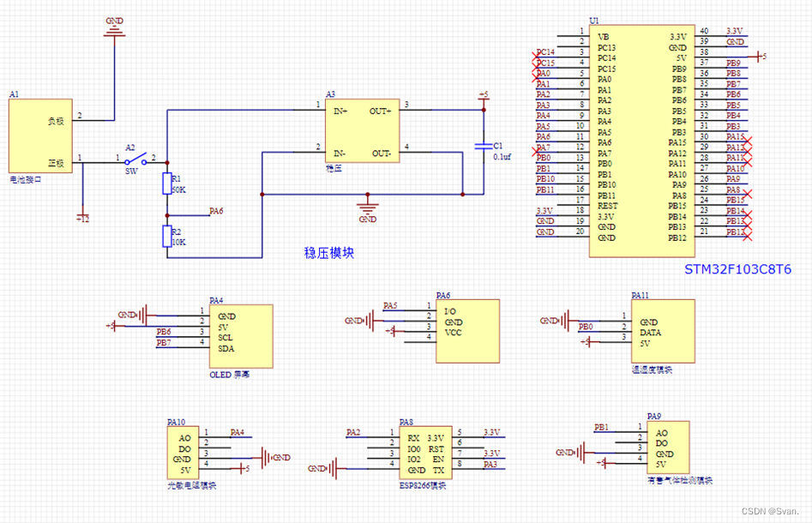The height and width of the screenshot is (523, 812).
Task: Click the PB9 net label at U1 pin 37
Action: pos(733,63)
